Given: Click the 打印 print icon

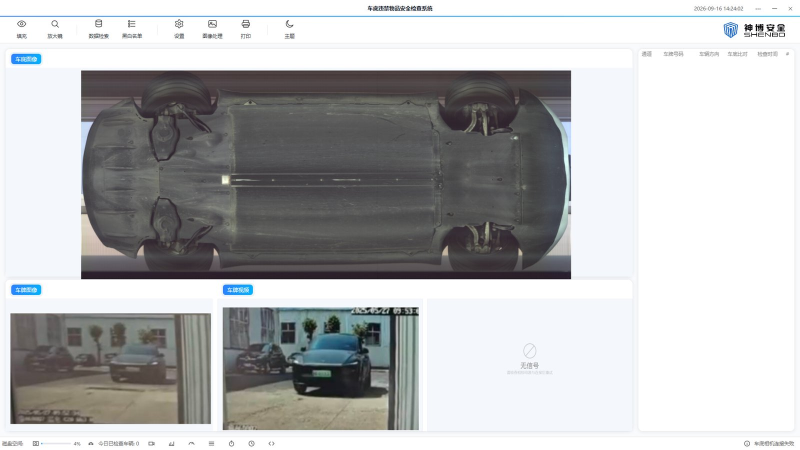Looking at the screenshot, I should point(246,24).
